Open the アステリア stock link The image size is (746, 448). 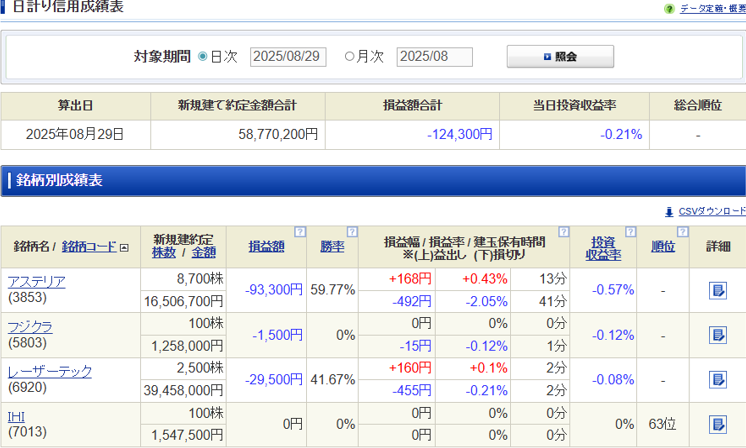(x=36, y=282)
